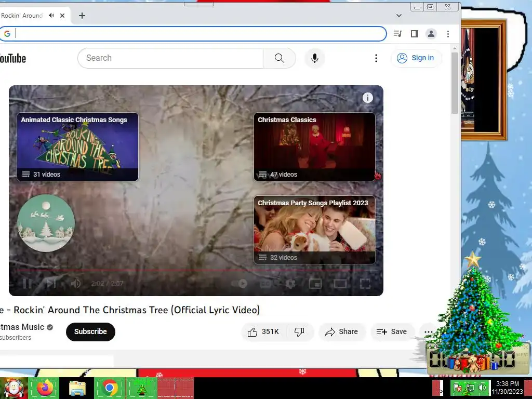Open system volume tray icon
The image size is (532, 399).
(x=482, y=388)
